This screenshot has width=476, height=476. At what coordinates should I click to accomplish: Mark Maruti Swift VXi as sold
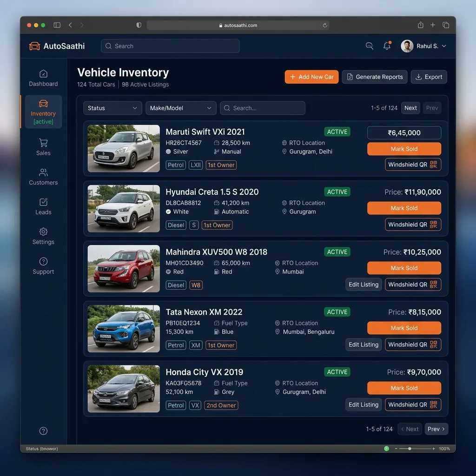(404, 149)
